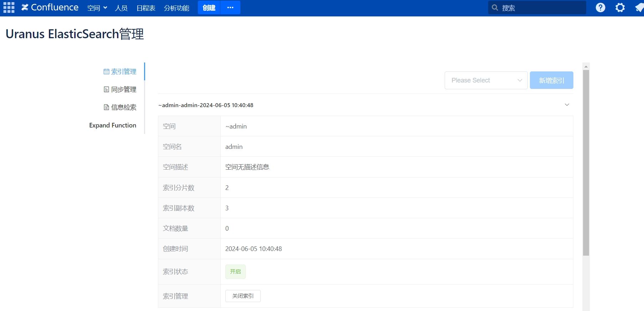Click the 创建 button

tap(209, 7)
